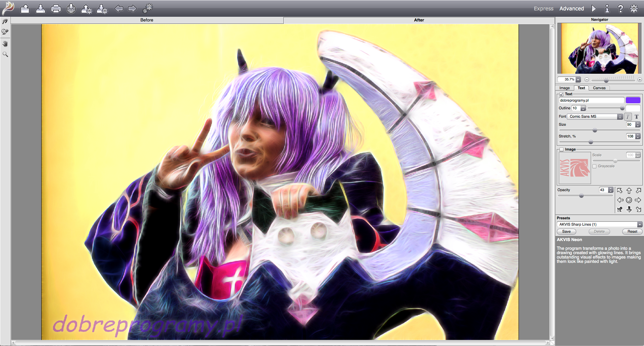Screen dimensions: 644x346
Task: Toggle italic text style button
Action: coord(628,117)
